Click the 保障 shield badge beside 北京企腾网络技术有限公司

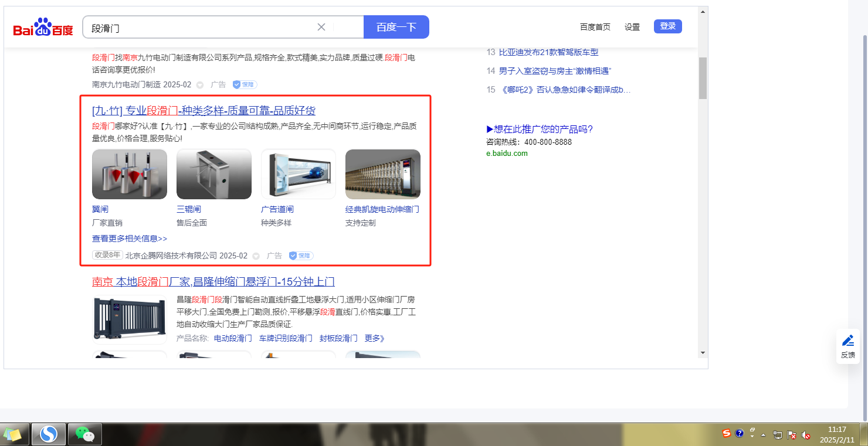301,256
